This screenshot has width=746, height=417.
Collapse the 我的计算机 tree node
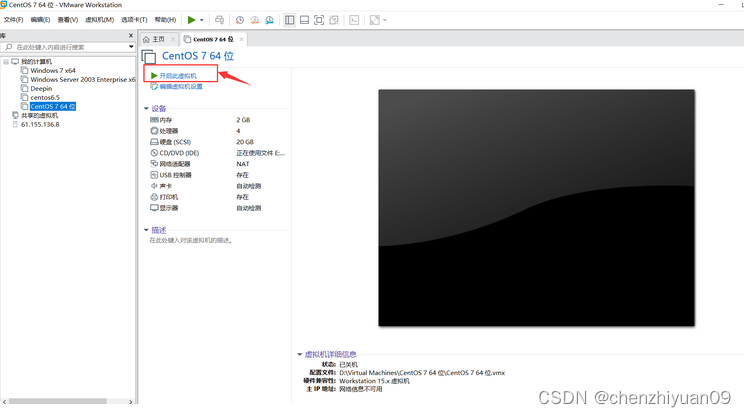point(6,62)
